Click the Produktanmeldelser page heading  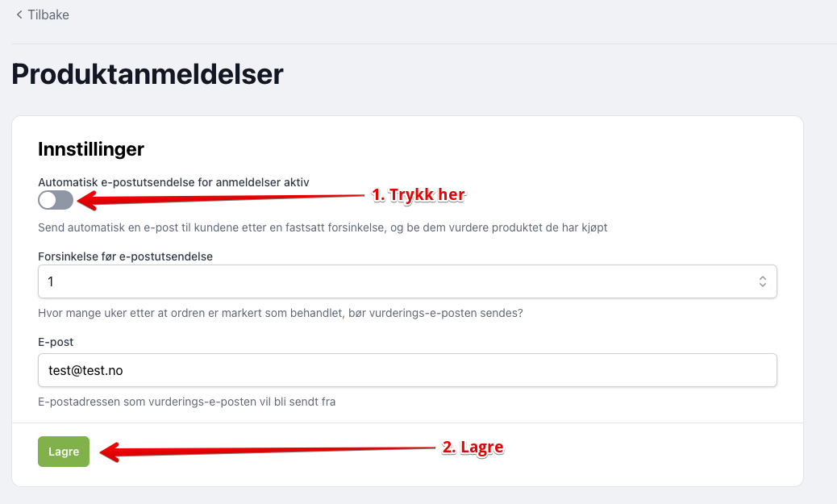148,74
